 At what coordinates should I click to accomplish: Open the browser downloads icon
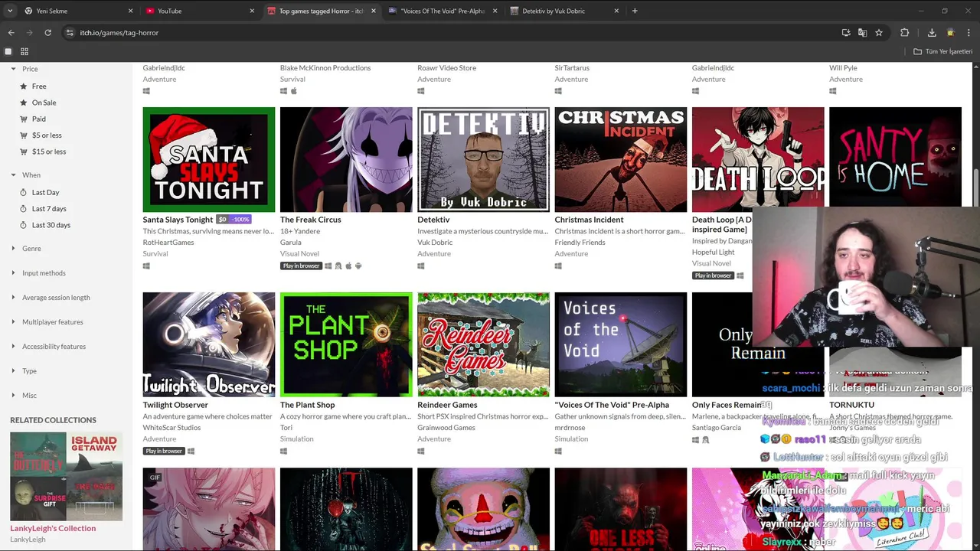point(932,33)
